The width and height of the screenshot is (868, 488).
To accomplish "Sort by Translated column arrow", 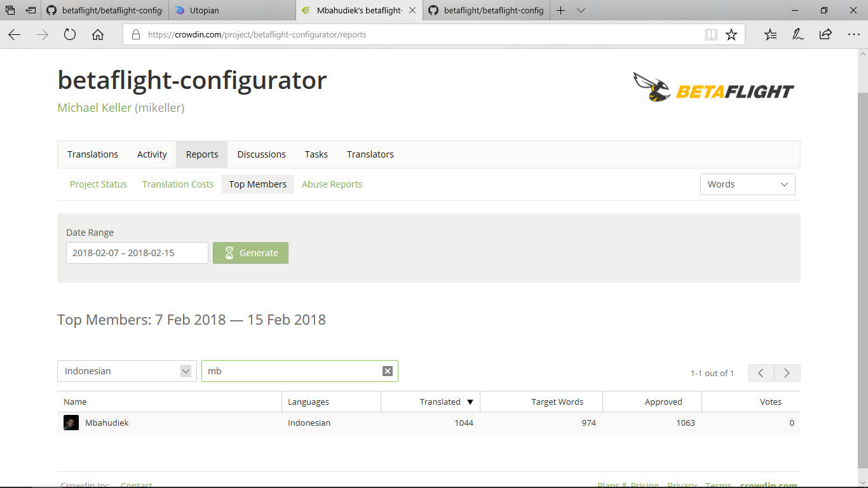I will 470,402.
